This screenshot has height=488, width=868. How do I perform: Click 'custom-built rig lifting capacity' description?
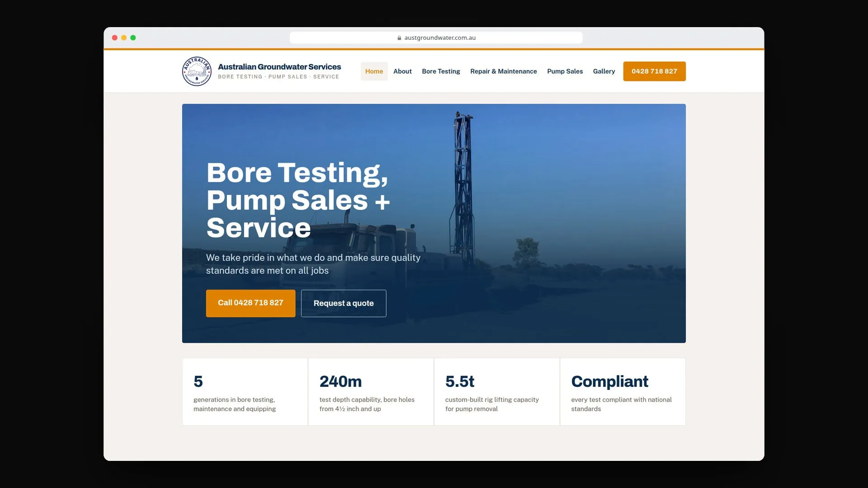(x=492, y=404)
